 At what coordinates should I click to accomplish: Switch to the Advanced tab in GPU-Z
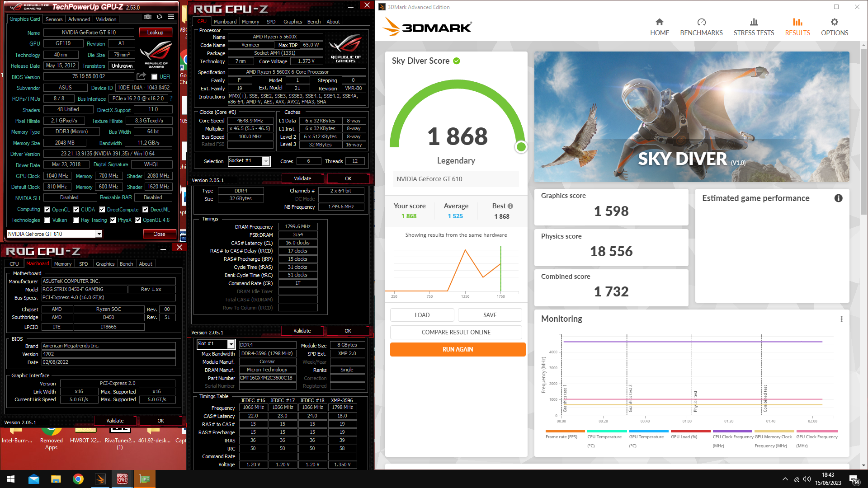79,19
